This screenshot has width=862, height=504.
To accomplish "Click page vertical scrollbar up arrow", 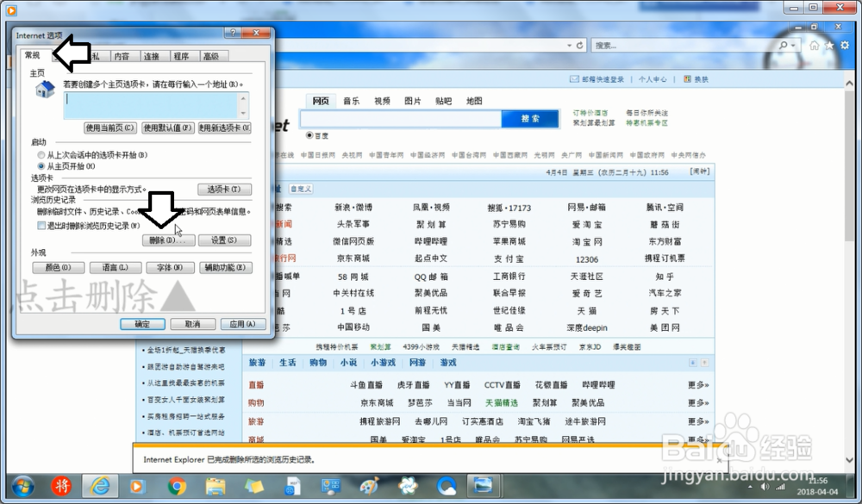I will [x=849, y=84].
